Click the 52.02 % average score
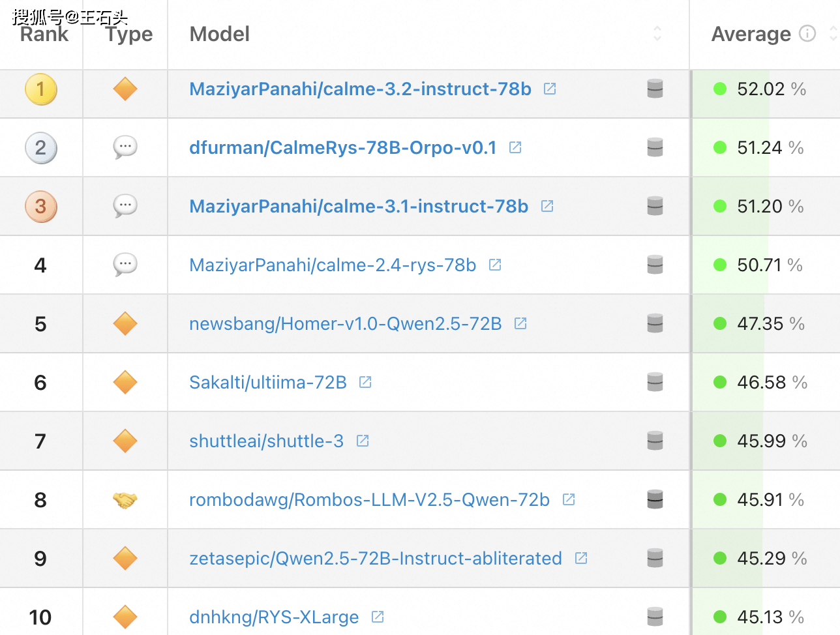The height and width of the screenshot is (635, 840). [772, 89]
